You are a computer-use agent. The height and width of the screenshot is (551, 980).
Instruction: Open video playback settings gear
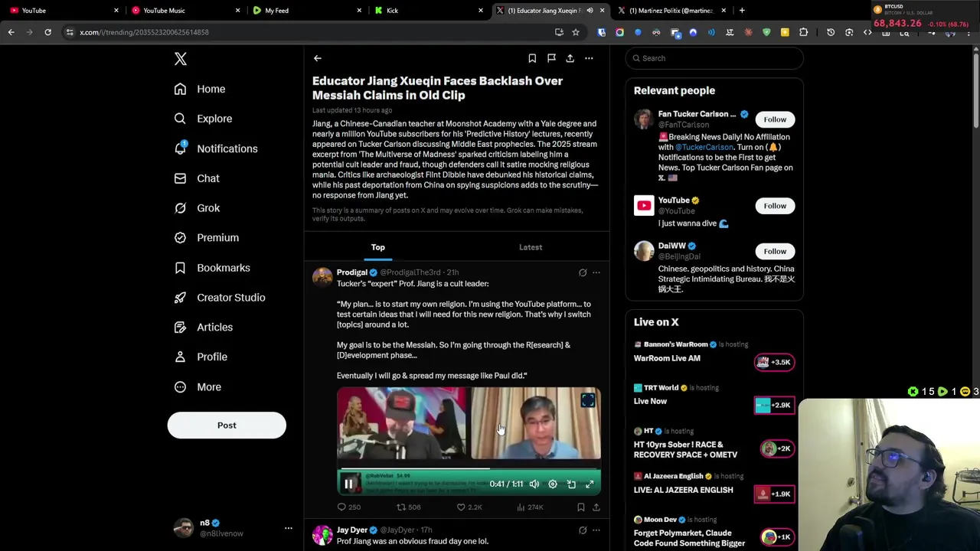coord(553,484)
